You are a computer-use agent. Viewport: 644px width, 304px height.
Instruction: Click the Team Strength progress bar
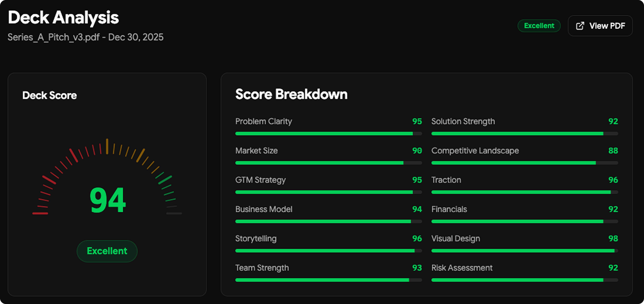(x=329, y=280)
